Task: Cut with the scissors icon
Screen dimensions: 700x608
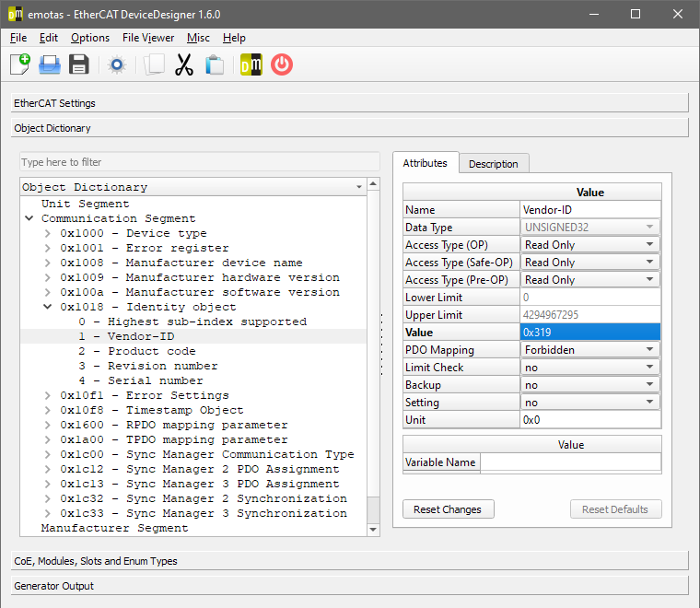Action: click(184, 64)
